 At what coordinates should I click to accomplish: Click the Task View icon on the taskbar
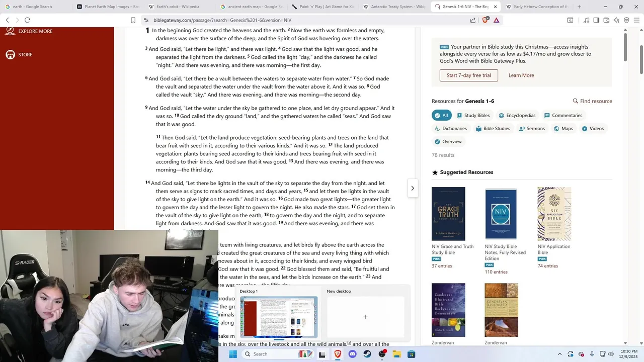322,354
